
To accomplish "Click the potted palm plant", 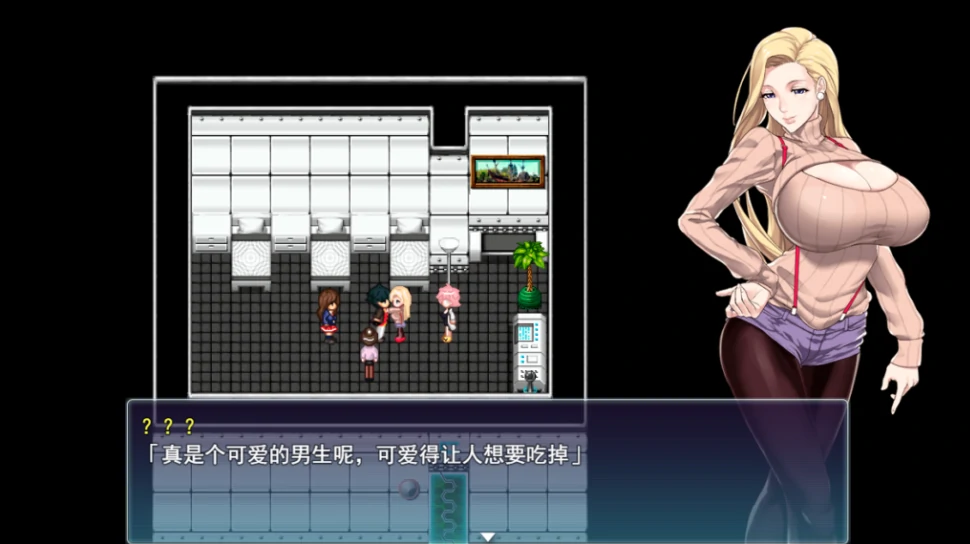I will click(x=529, y=273).
